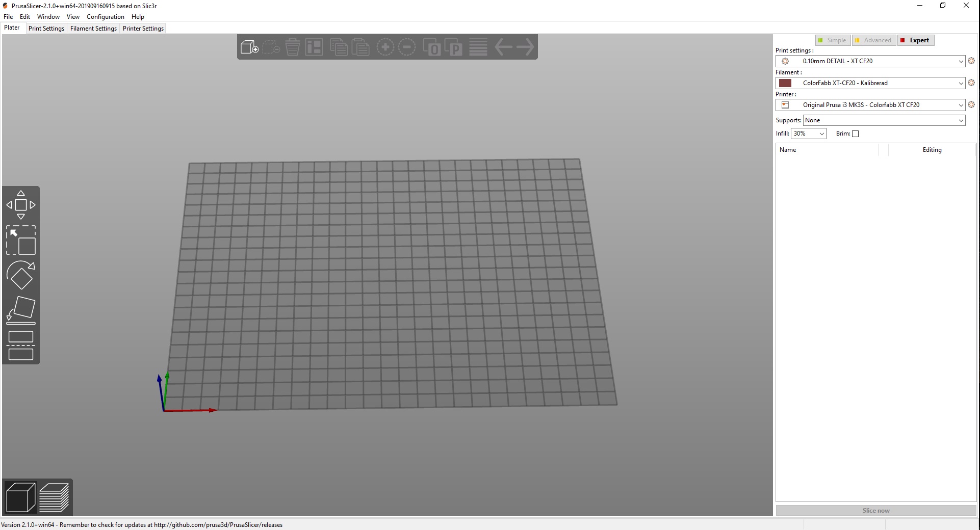Open the Supports dropdown

click(884, 120)
